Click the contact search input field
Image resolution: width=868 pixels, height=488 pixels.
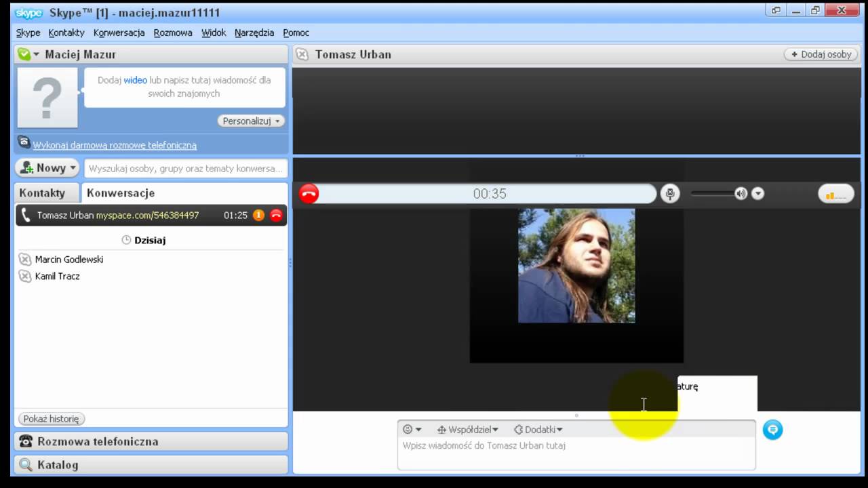[x=186, y=168]
